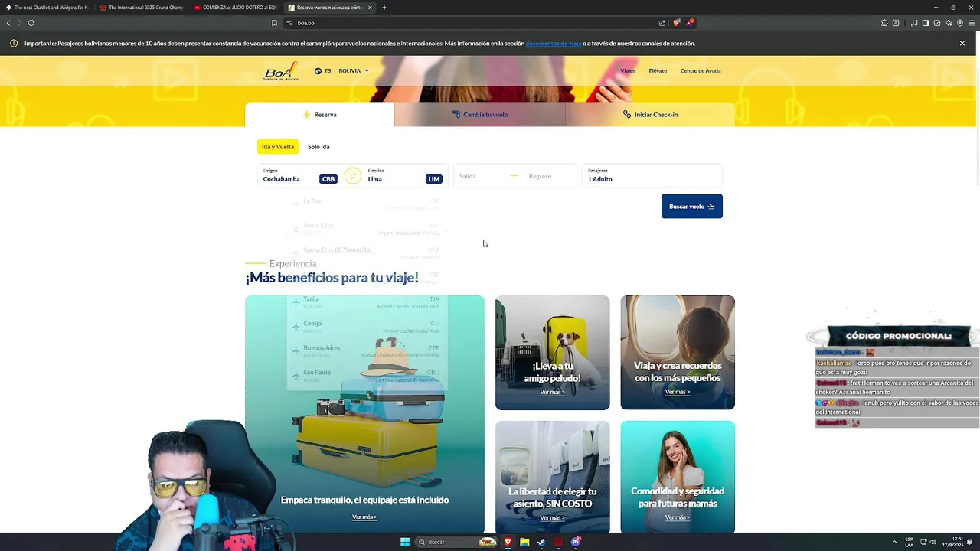Viewport: 980px width, 551px height.
Task: Open volume control in system tray
Action: point(933,542)
